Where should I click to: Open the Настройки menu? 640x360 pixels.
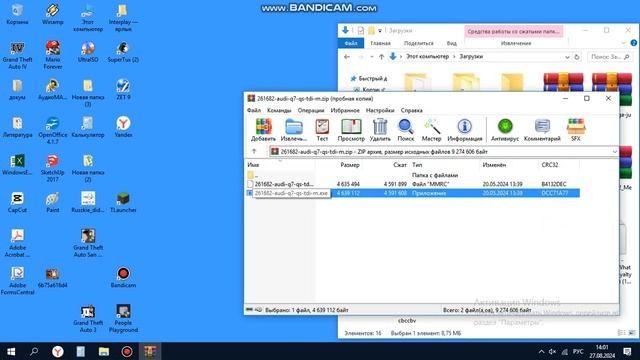[380, 110]
